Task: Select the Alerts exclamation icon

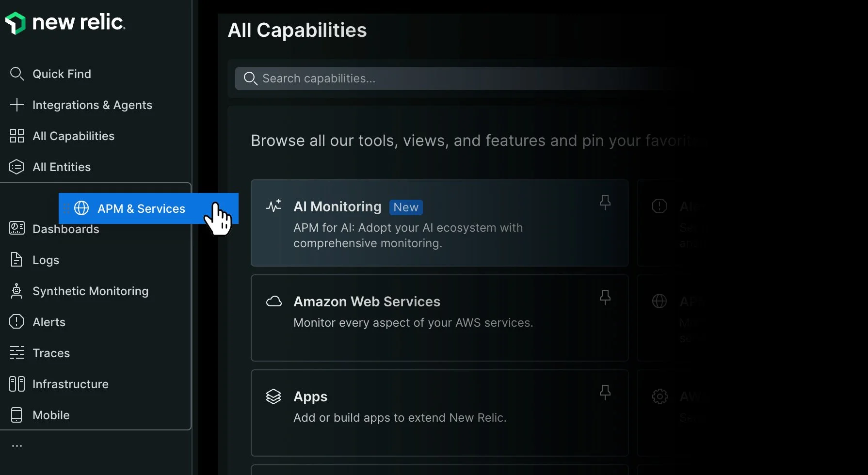Action: pos(17,321)
